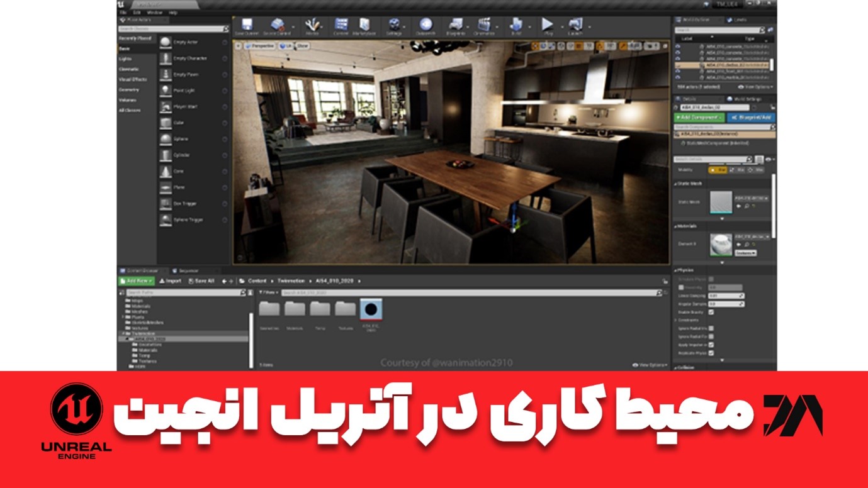Click the Blueprints toolbar icon
Screen dimensions: 868x488
coord(454,25)
